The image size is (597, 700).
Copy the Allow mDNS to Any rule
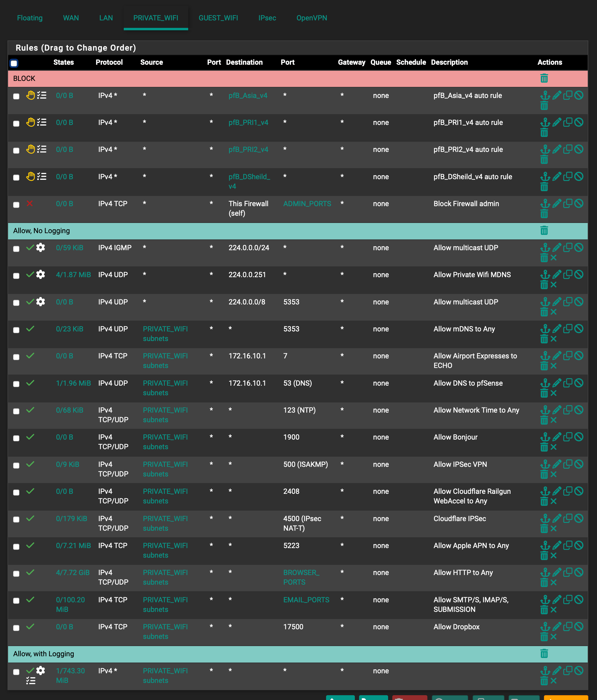568,329
